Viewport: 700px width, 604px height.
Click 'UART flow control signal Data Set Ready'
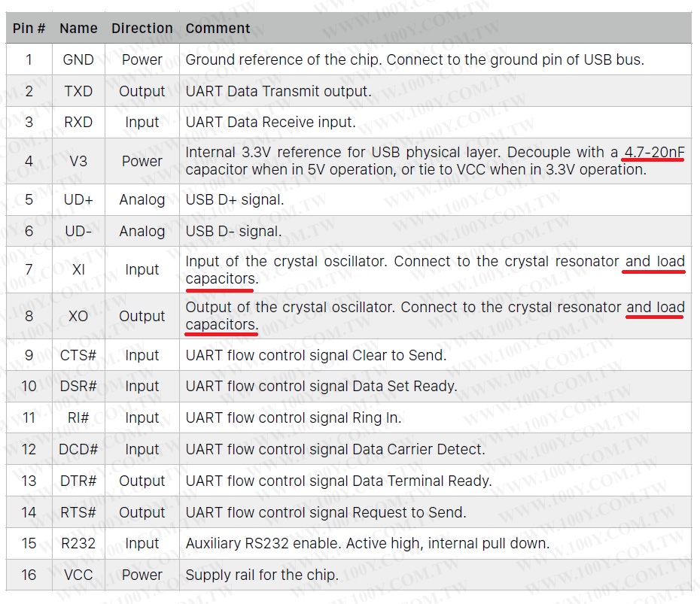(321, 386)
